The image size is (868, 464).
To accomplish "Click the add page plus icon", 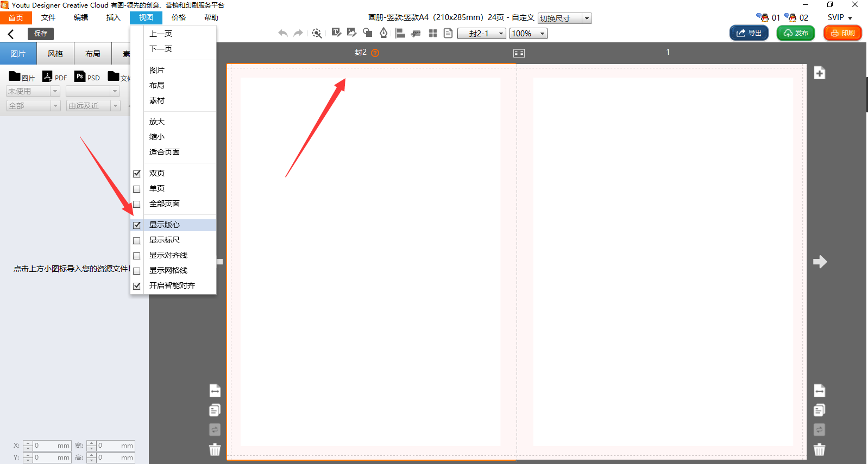I will point(819,73).
